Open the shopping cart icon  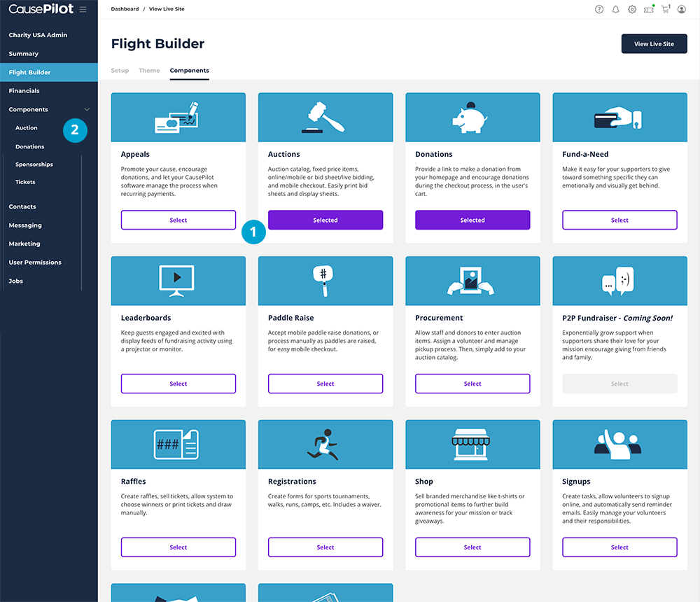[x=665, y=9]
